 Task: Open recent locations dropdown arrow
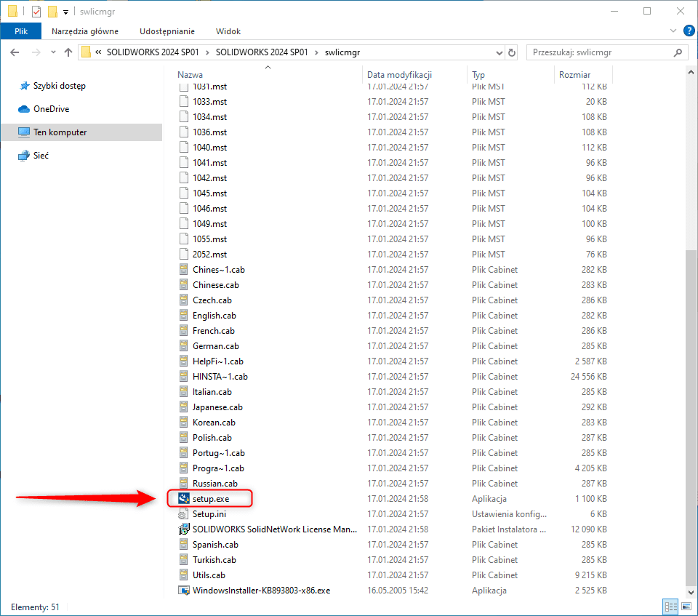(x=53, y=52)
